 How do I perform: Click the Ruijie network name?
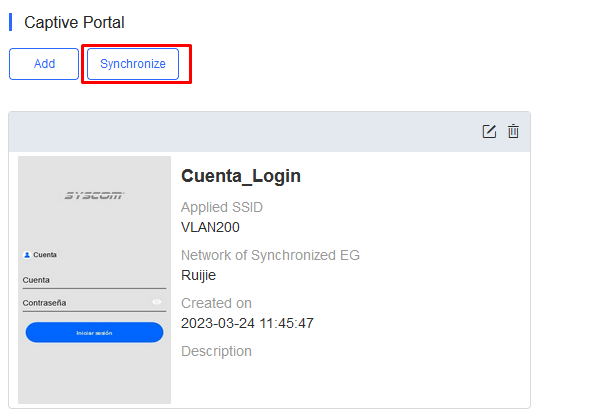pyautogui.click(x=199, y=276)
